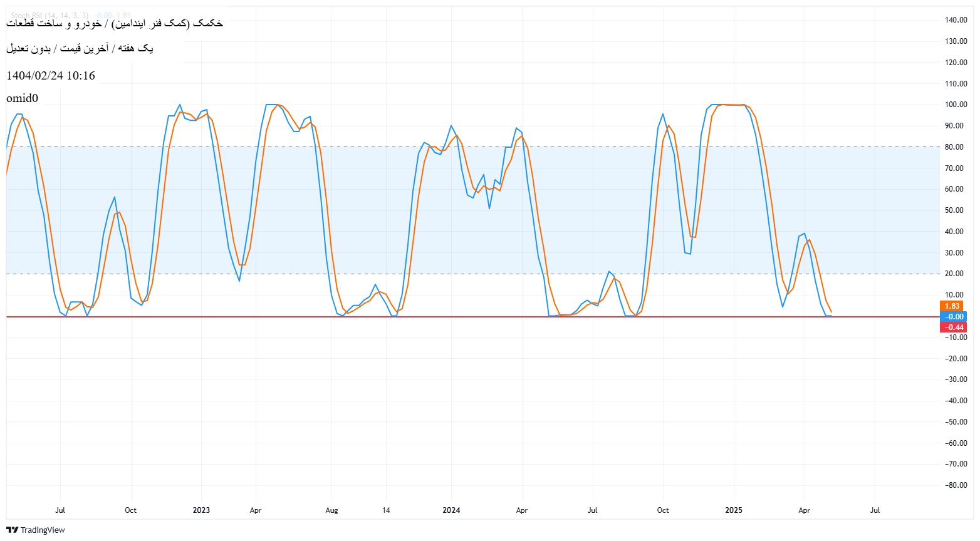Viewport: 980px width, 541px height.
Task: Select the 2025 label on the time axis
Action: coord(733,510)
